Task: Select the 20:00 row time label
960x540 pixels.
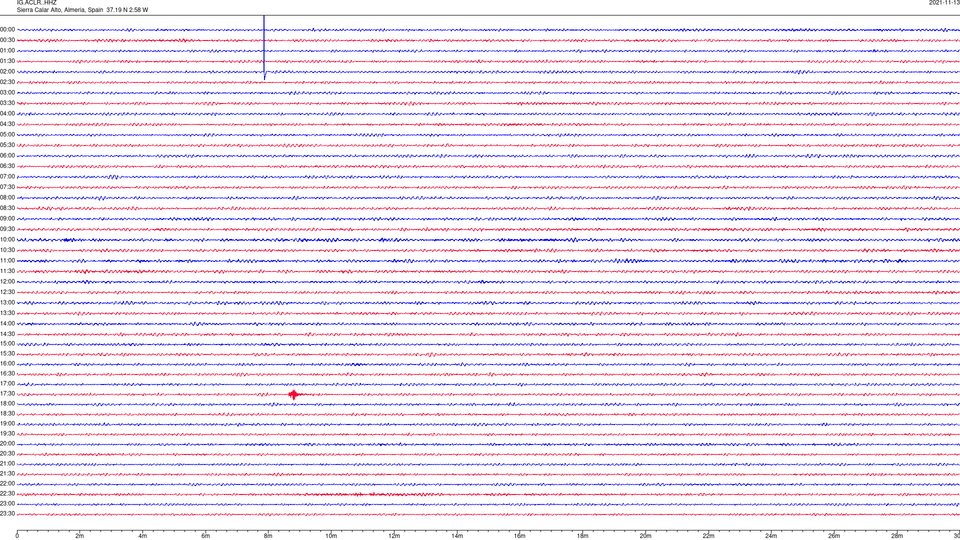Action: click(7, 443)
